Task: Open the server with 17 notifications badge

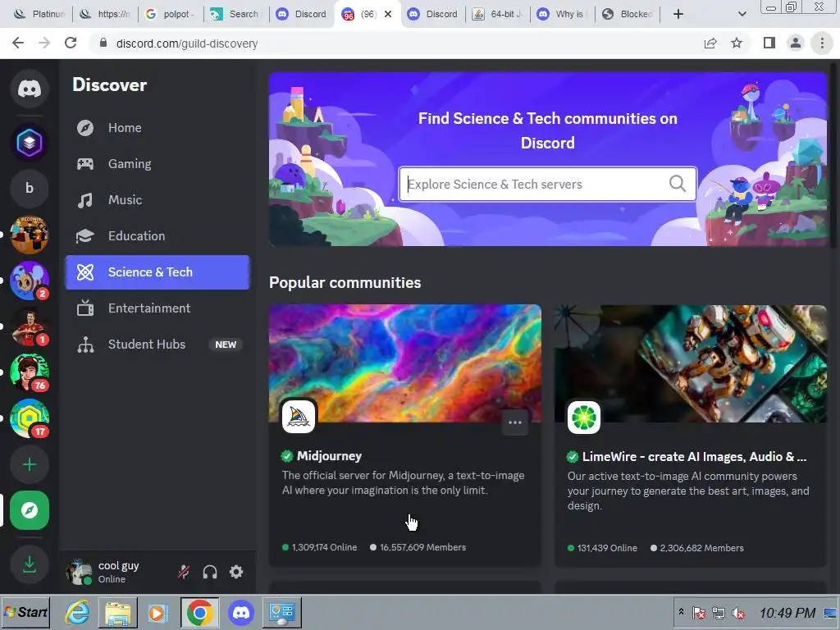Action: click(30, 418)
